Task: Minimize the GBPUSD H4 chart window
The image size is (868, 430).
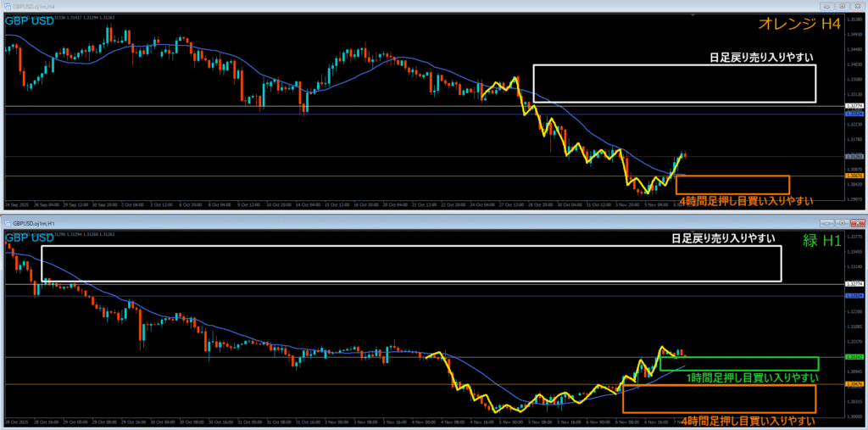Action: 827,6
